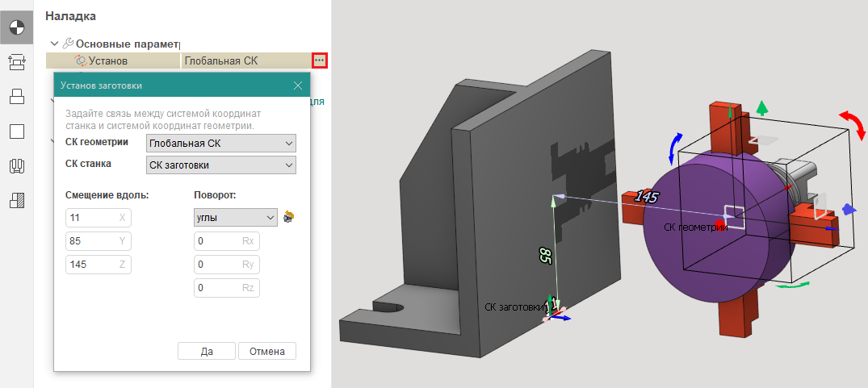Select the Установ tree row
The width and height of the screenshot is (868, 388).
(108, 60)
